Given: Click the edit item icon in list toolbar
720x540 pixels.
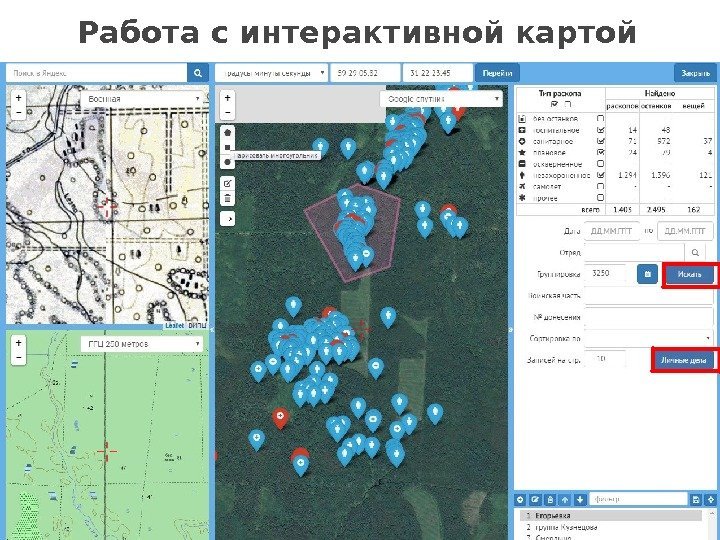Looking at the screenshot, I should (535, 500).
